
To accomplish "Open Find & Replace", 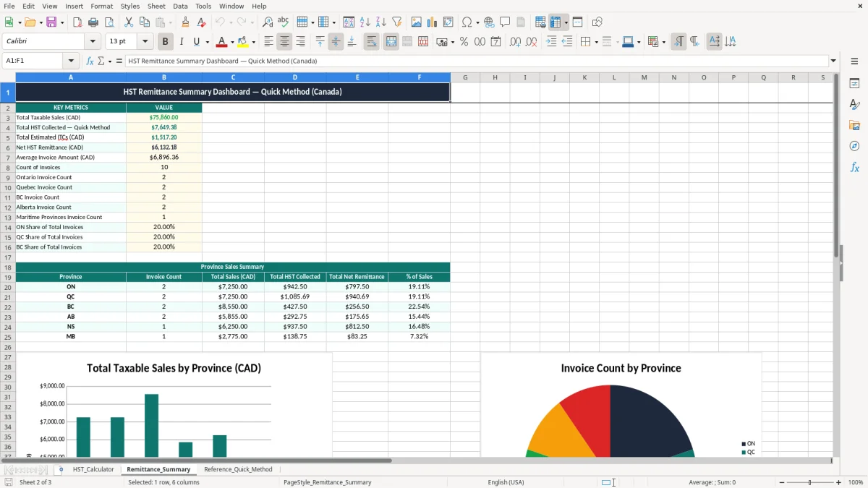I will click(268, 22).
